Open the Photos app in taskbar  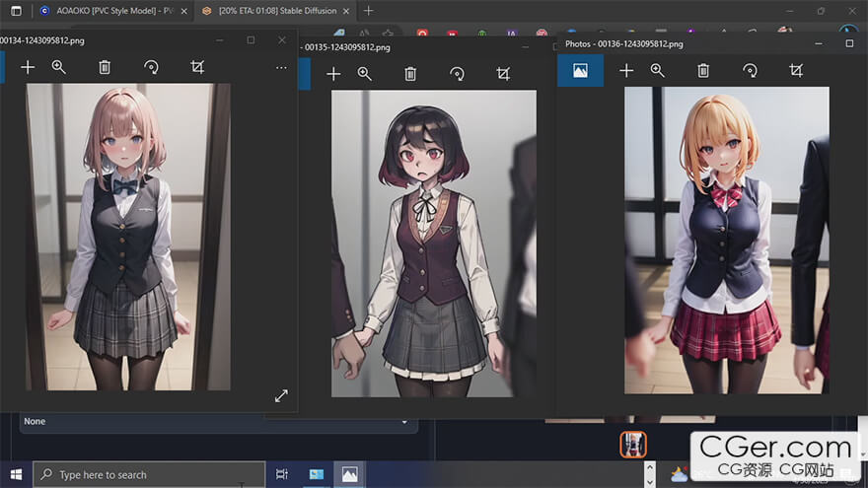(349, 474)
